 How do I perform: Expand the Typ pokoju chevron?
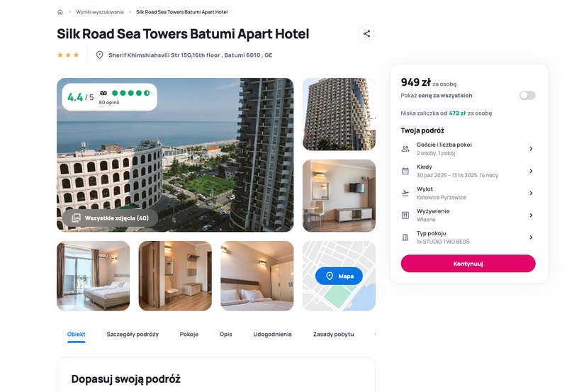(531, 237)
